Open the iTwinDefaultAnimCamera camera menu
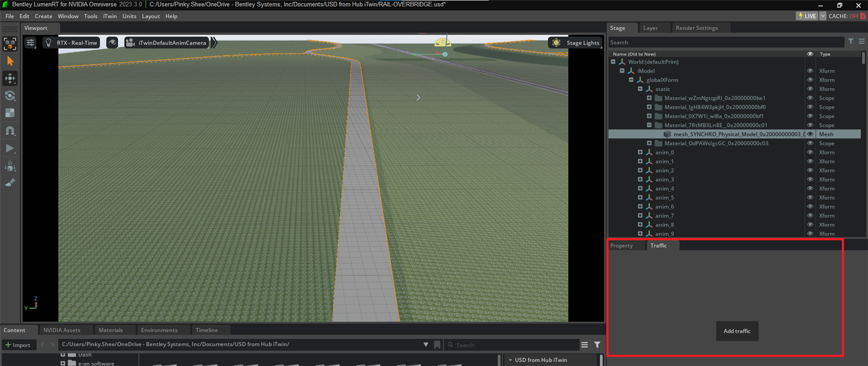 (166, 43)
